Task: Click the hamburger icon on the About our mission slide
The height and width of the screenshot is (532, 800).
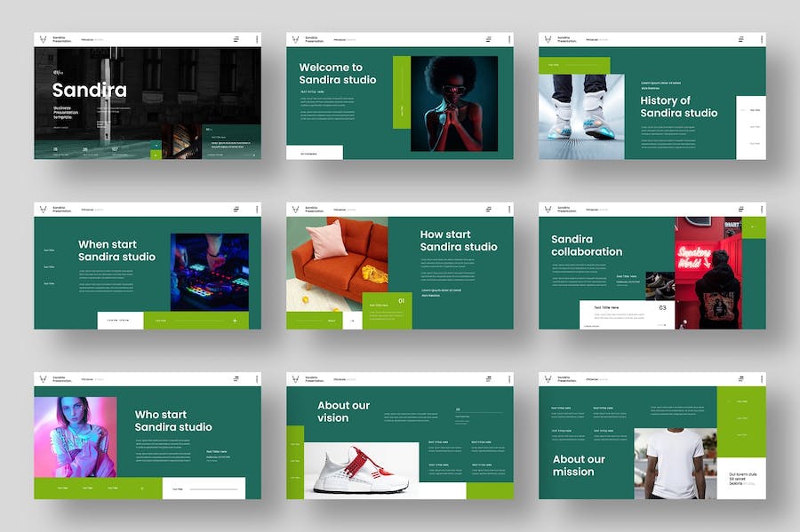Action: click(740, 379)
